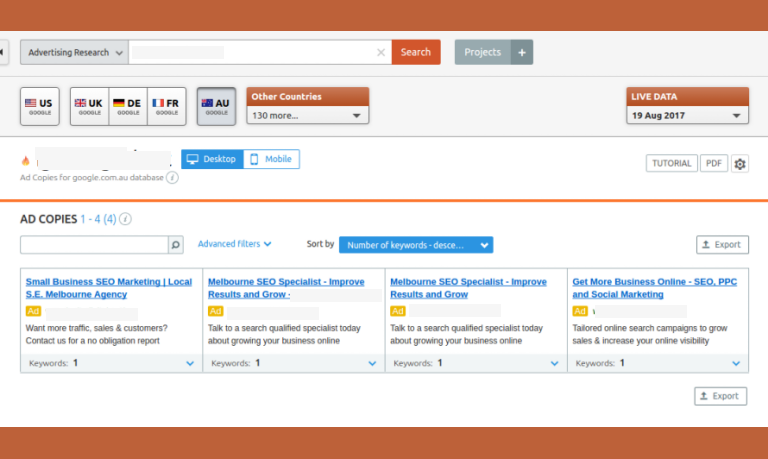This screenshot has width=768, height=459.
Task: Click the upper Export button
Action: pos(721,244)
